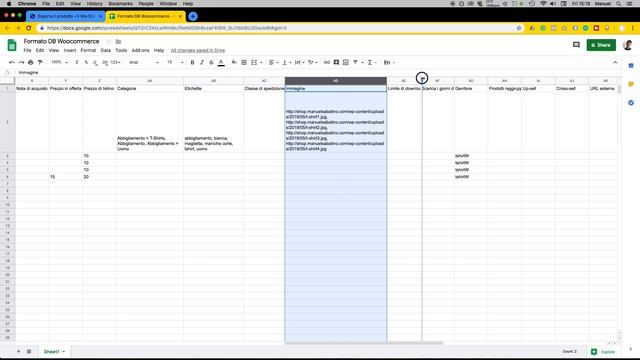The width and height of the screenshot is (640, 360).
Task: Open horizontal align dropdown
Action: (x=273, y=62)
